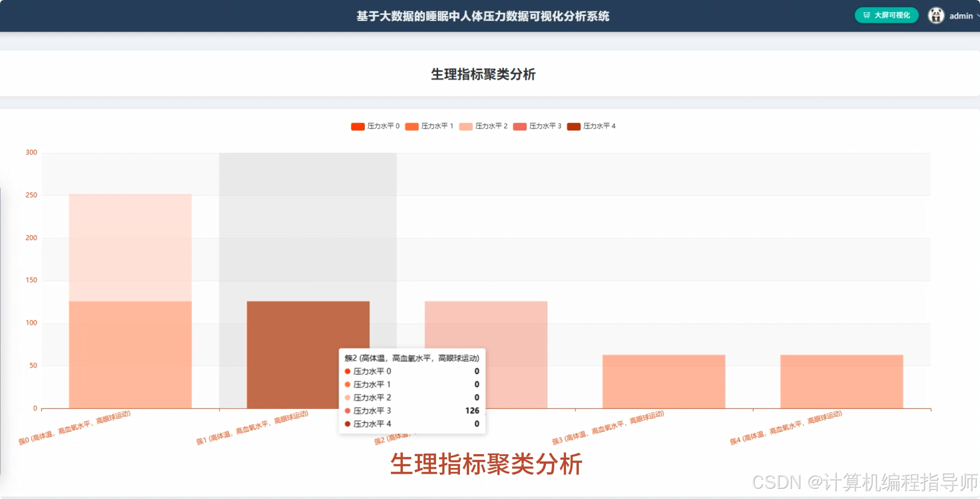Screen dimensions: 980x499
Task: Click the tooltip title 簇2
Action: point(411,358)
